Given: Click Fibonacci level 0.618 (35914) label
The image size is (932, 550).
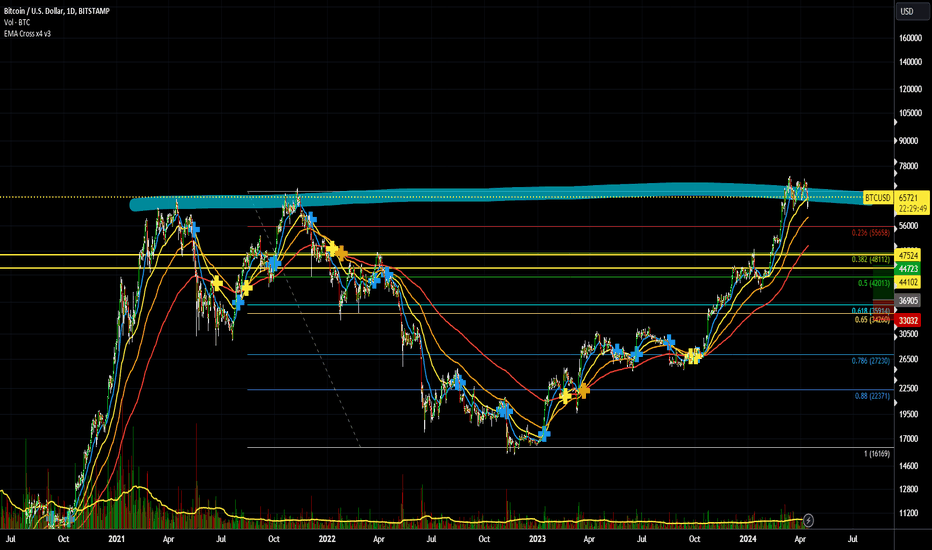Looking at the screenshot, I should pos(871,310).
